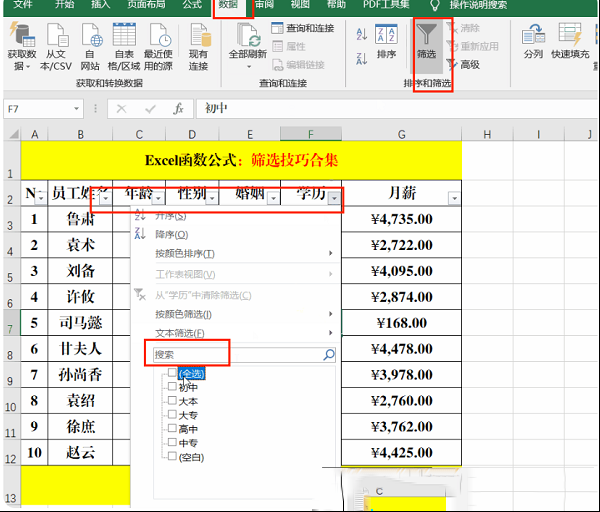This screenshot has height=512, width=600.
Task: Click 编辑链接 (Edit Links)
Action: (x=298, y=65)
